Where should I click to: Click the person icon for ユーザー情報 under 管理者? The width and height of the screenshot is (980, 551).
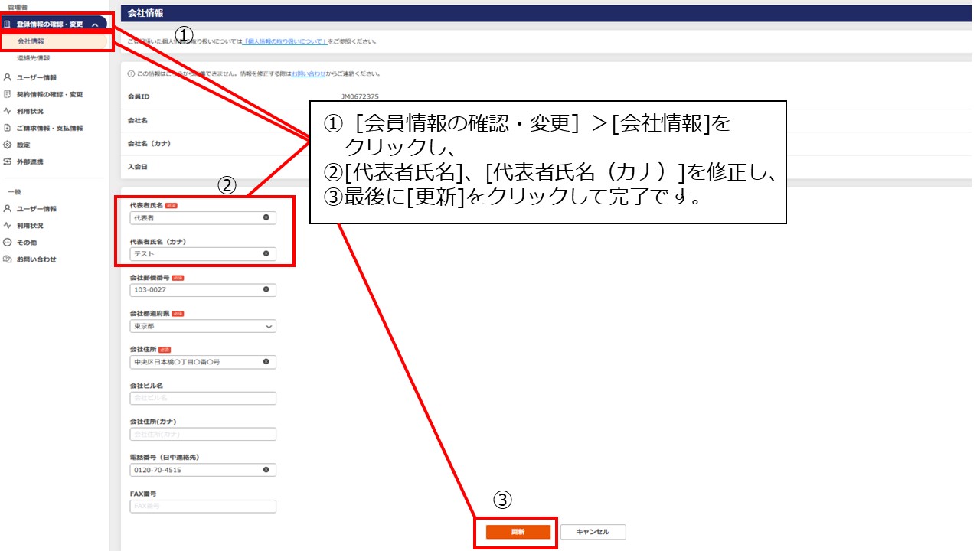coord(7,77)
